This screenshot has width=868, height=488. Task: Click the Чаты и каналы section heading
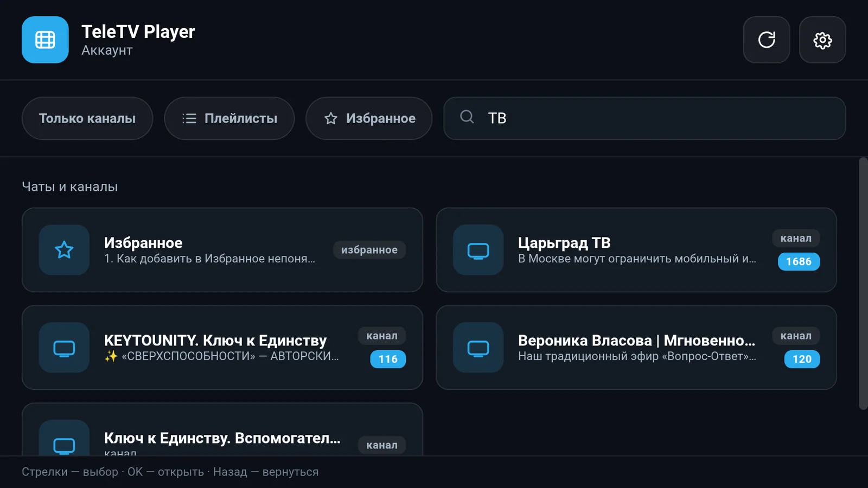[69, 187]
